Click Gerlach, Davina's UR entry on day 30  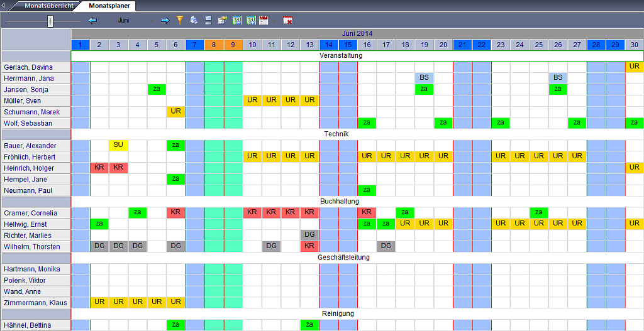pyautogui.click(x=634, y=67)
